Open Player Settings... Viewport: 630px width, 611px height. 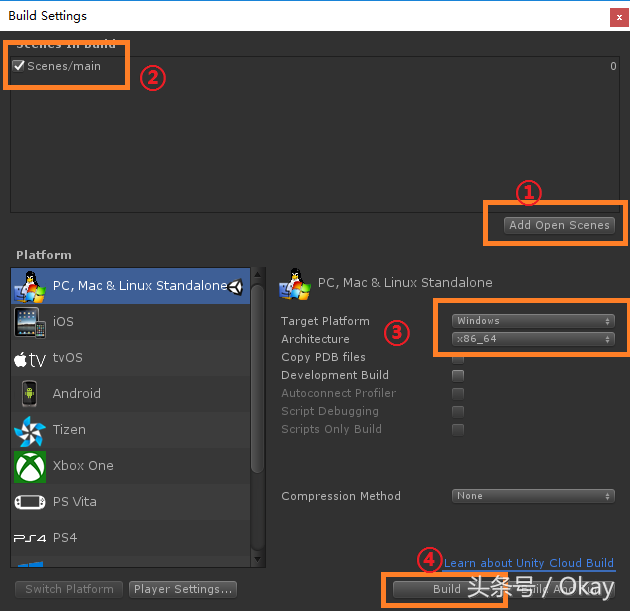tap(183, 589)
